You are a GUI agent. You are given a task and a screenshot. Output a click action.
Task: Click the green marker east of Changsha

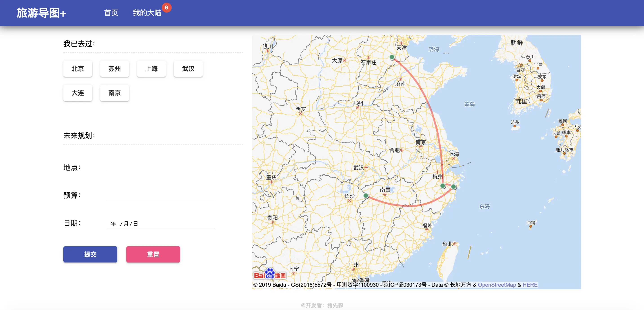coord(366,195)
